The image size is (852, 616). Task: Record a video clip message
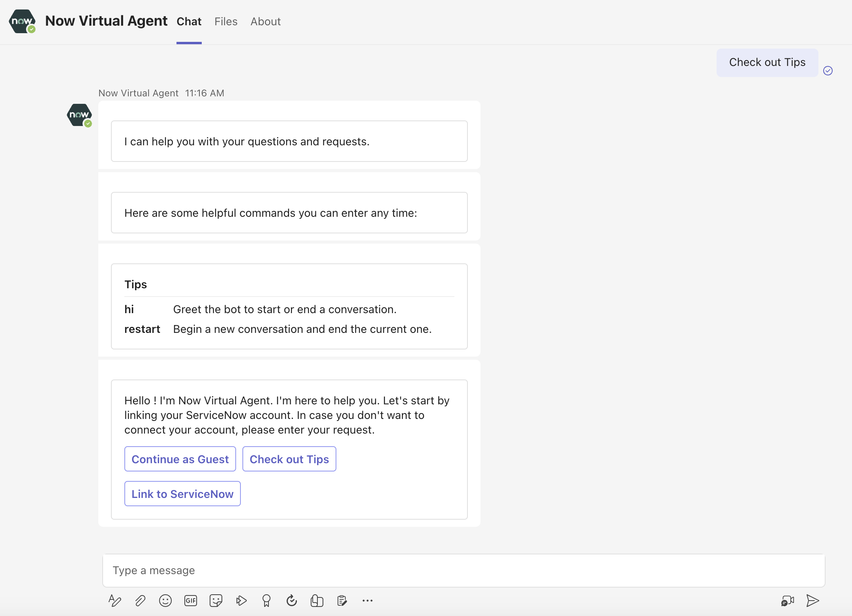pos(788,601)
